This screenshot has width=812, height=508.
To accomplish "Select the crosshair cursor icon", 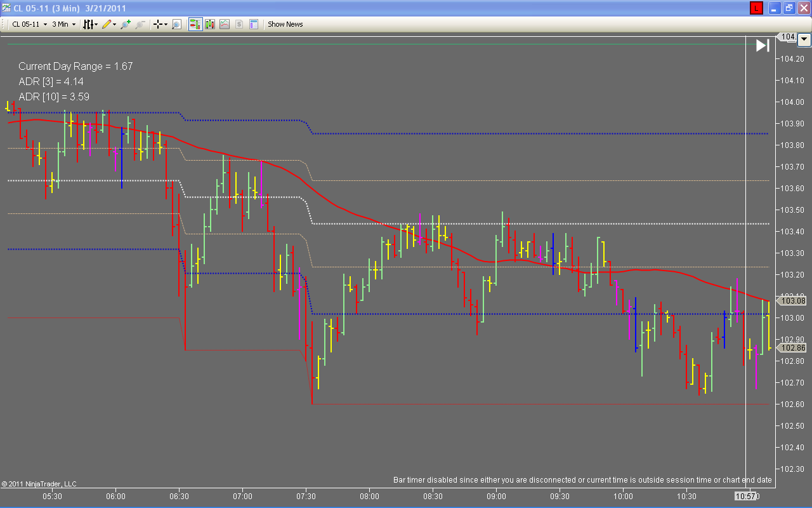I will coord(158,24).
